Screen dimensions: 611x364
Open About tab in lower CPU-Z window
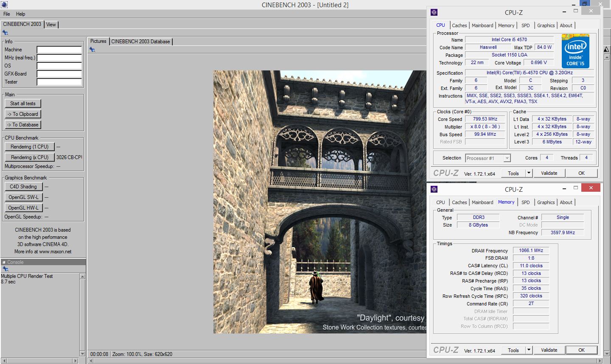coord(566,202)
